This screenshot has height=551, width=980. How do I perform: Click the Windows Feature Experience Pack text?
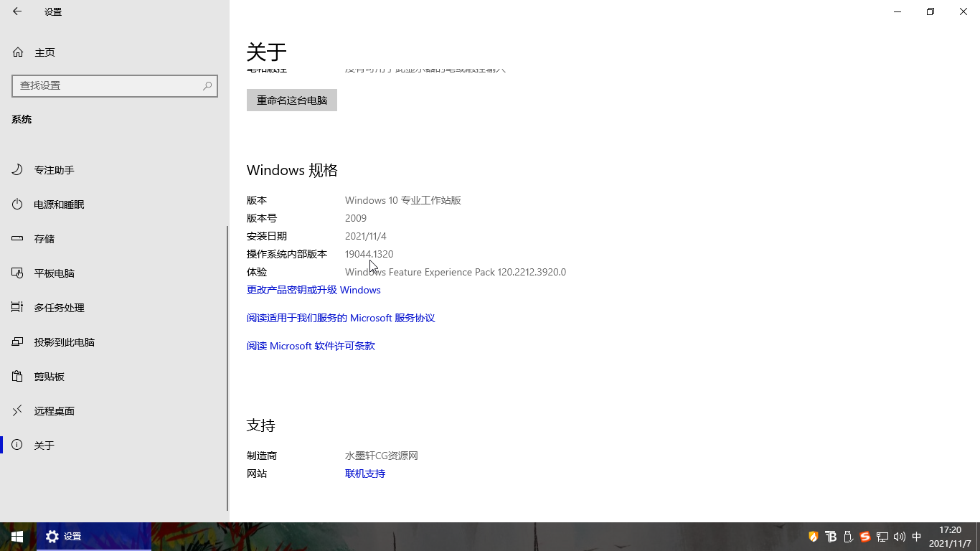click(456, 272)
